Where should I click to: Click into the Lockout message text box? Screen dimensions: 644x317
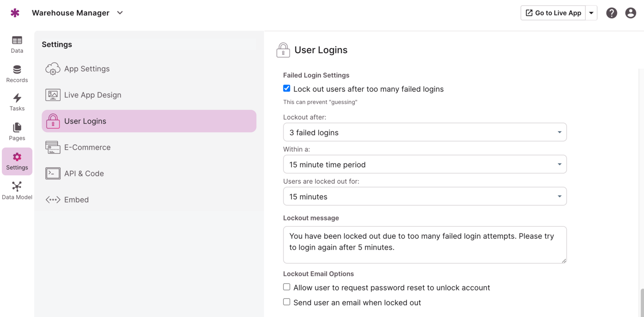(x=425, y=245)
